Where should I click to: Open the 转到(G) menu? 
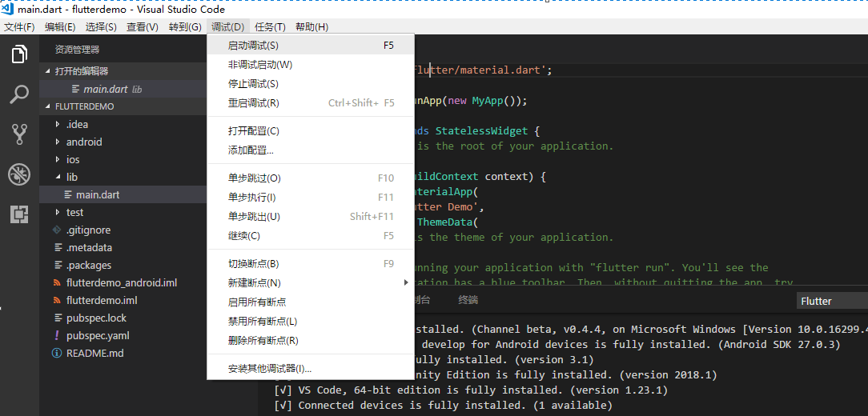[185, 26]
